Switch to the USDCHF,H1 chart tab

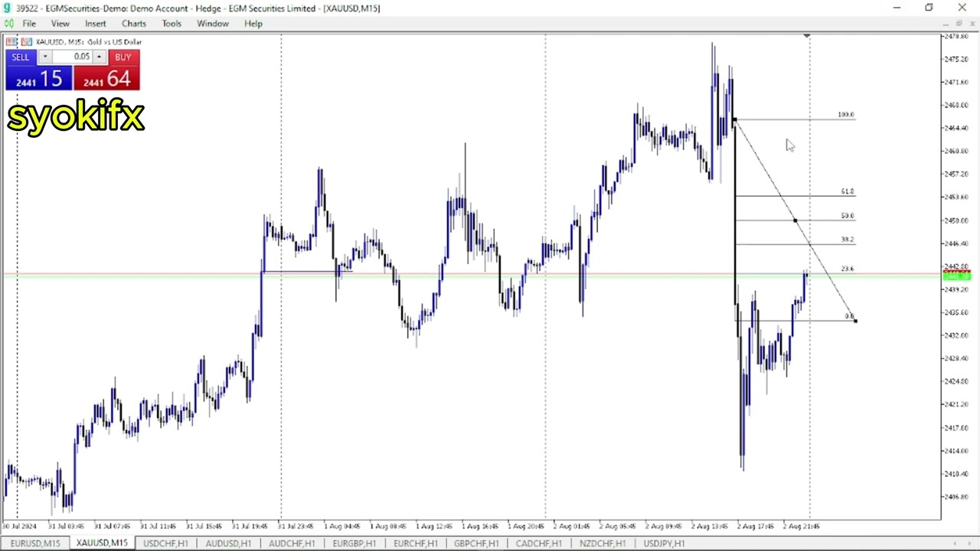coord(165,543)
